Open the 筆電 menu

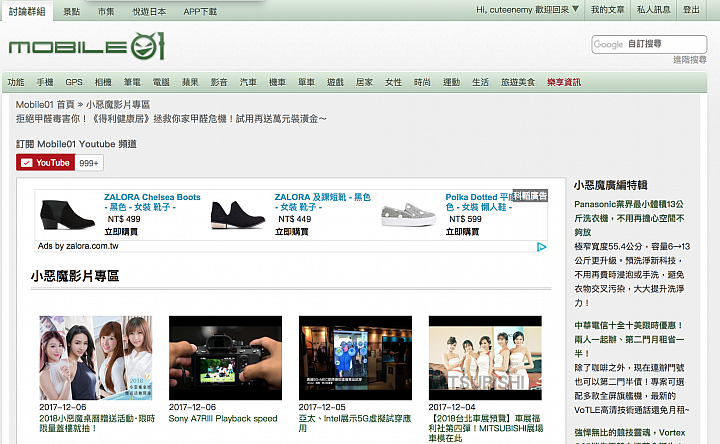tap(132, 82)
